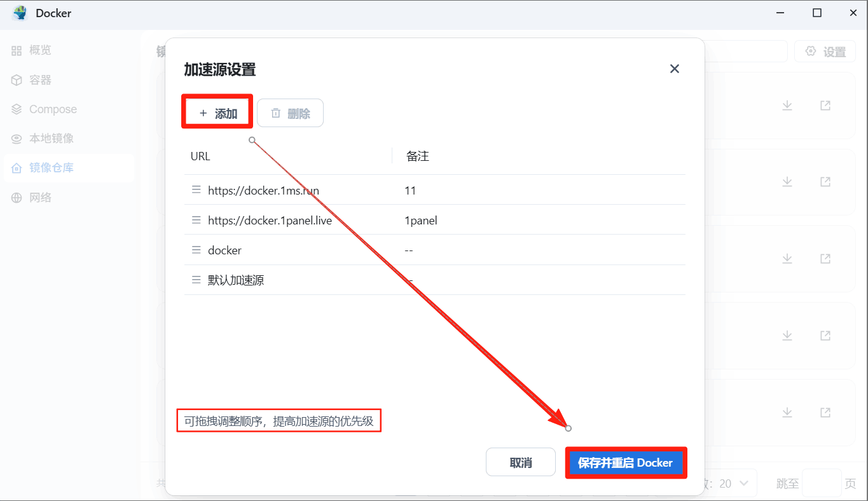Minimize the Docker window
The image size is (868, 501).
[x=781, y=13]
